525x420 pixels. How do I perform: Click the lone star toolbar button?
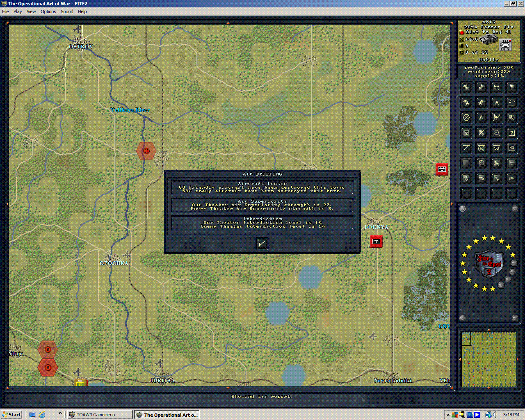point(497,103)
